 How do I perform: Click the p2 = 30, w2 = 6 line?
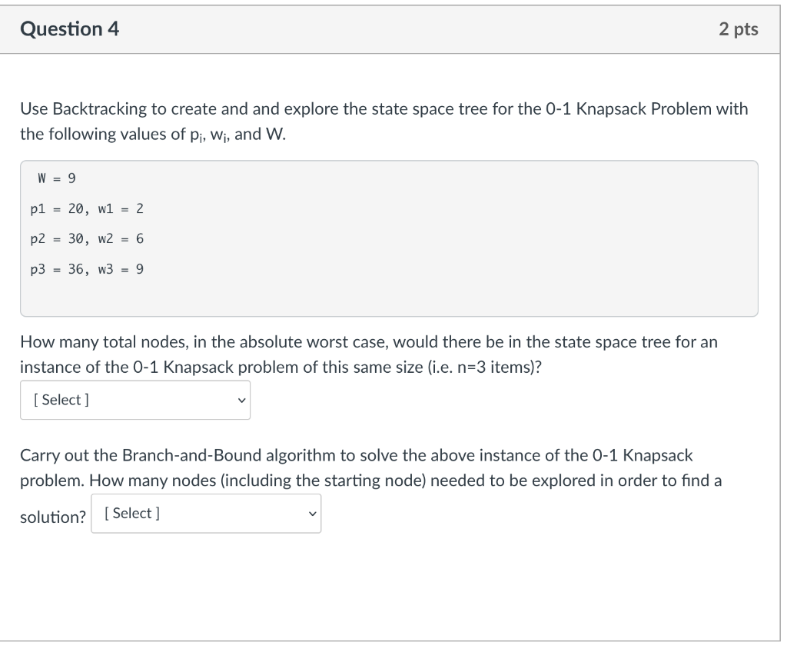click(x=87, y=238)
